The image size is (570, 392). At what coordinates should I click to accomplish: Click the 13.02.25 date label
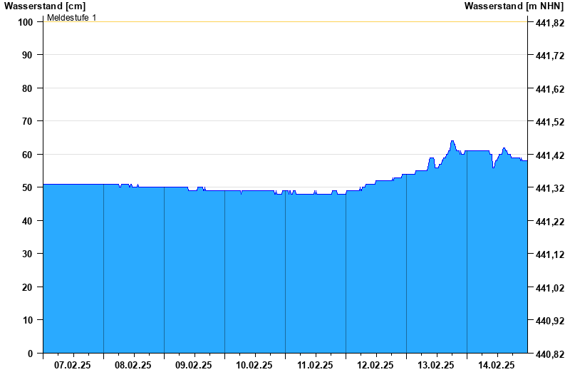tap(436, 366)
